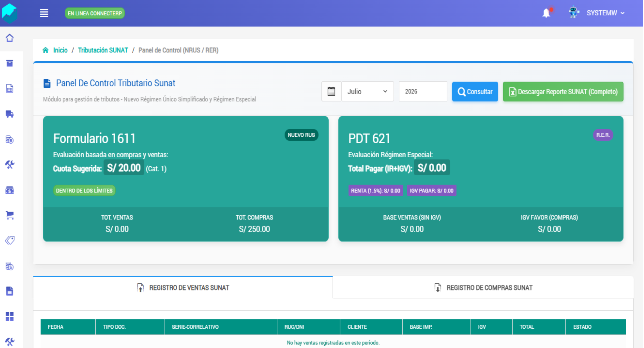This screenshot has height=348, width=644.
Task: Switch to Registro de Ventas SUNAT tab
Action: click(183, 287)
